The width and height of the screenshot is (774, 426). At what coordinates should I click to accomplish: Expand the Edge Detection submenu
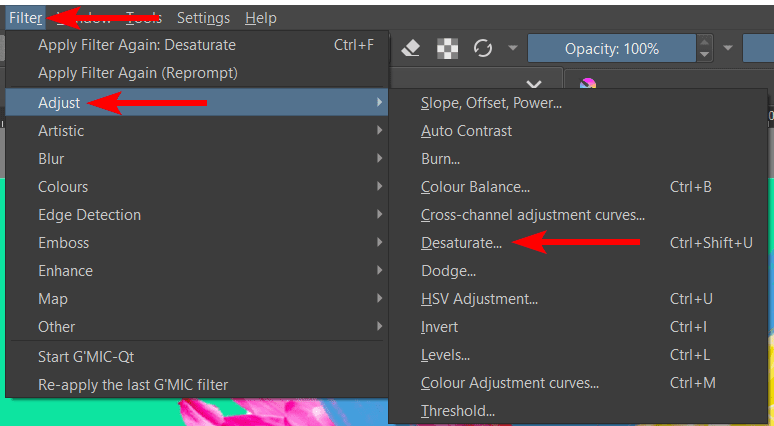coord(89,215)
